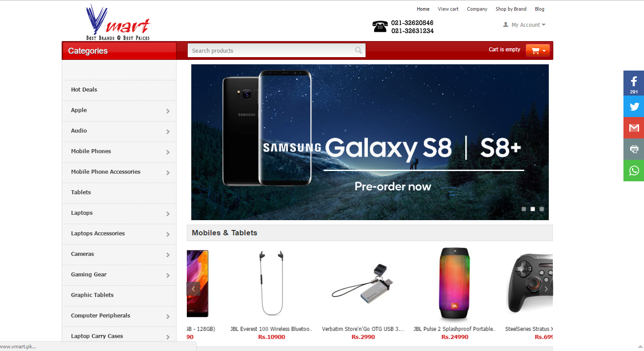Open the View cart link
Viewport: 644px width, 351px height.
pos(448,9)
